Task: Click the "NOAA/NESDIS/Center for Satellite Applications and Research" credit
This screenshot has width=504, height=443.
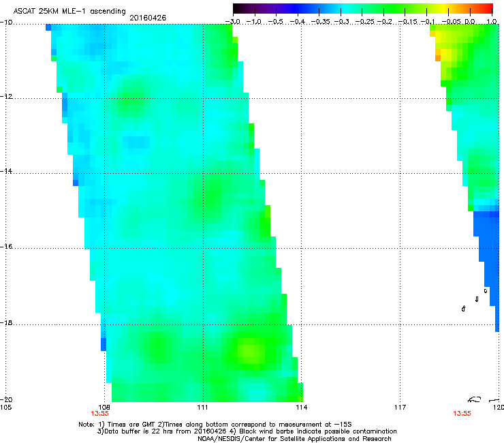Action: 294,439
